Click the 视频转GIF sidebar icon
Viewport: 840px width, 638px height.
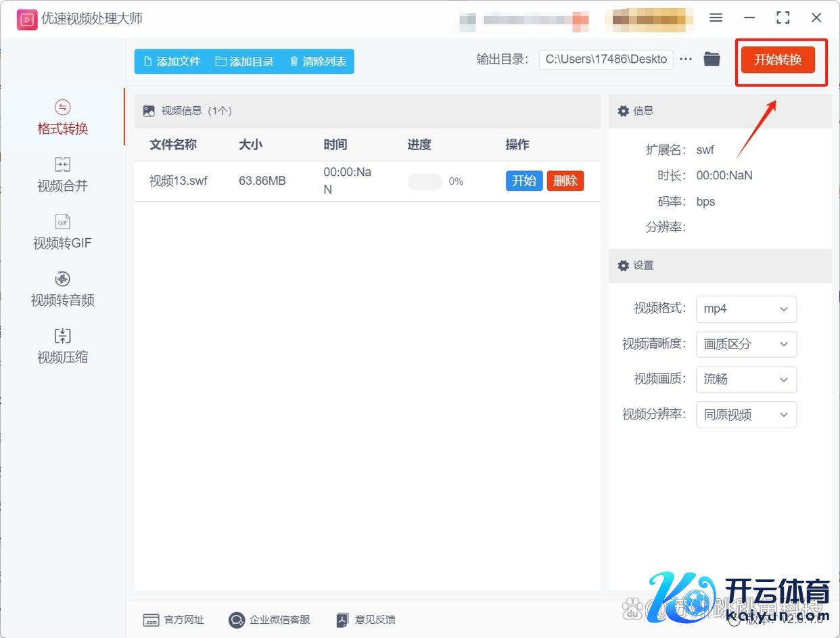pyautogui.click(x=62, y=223)
